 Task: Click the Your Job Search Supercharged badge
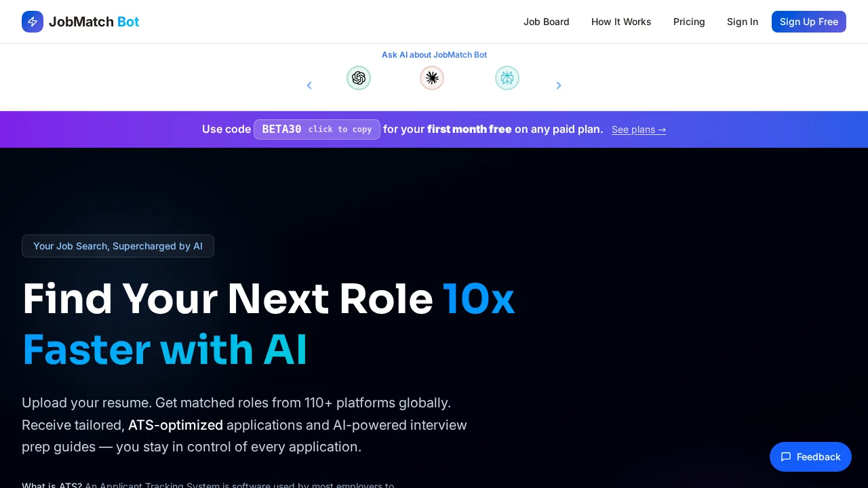118,246
